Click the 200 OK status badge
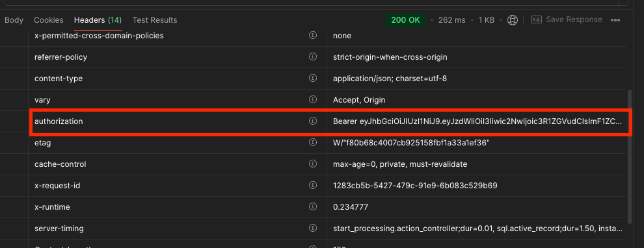 (x=405, y=19)
